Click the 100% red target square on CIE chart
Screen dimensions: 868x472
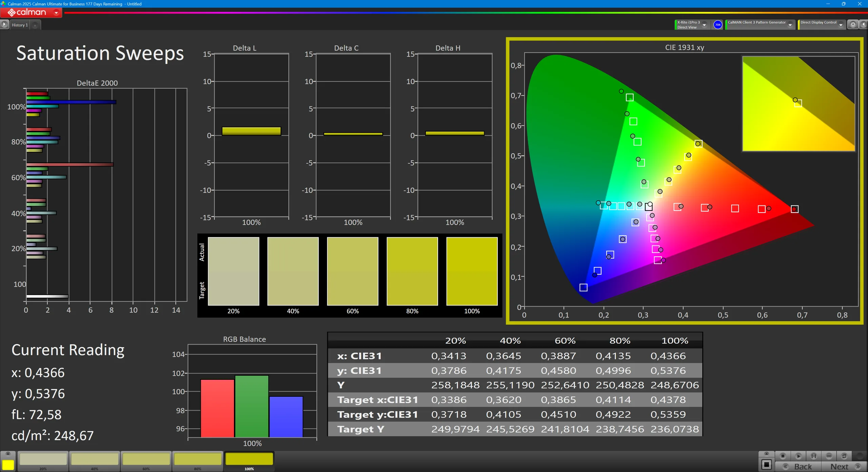tap(794, 209)
